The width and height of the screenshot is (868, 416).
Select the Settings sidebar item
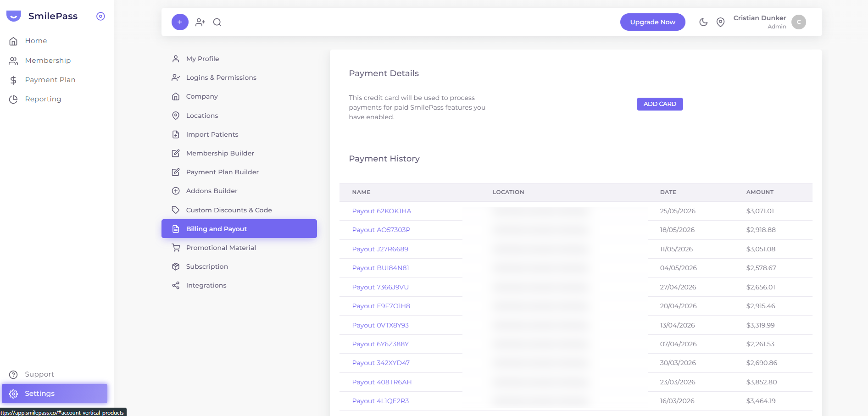point(55,394)
